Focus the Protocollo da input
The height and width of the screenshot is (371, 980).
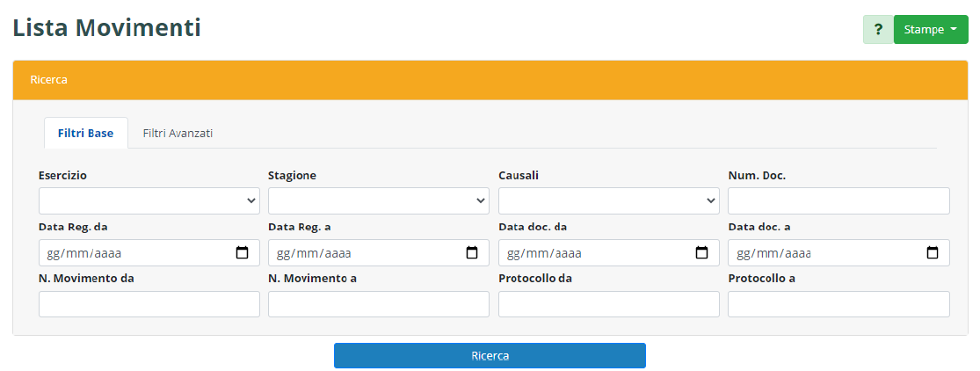point(609,304)
